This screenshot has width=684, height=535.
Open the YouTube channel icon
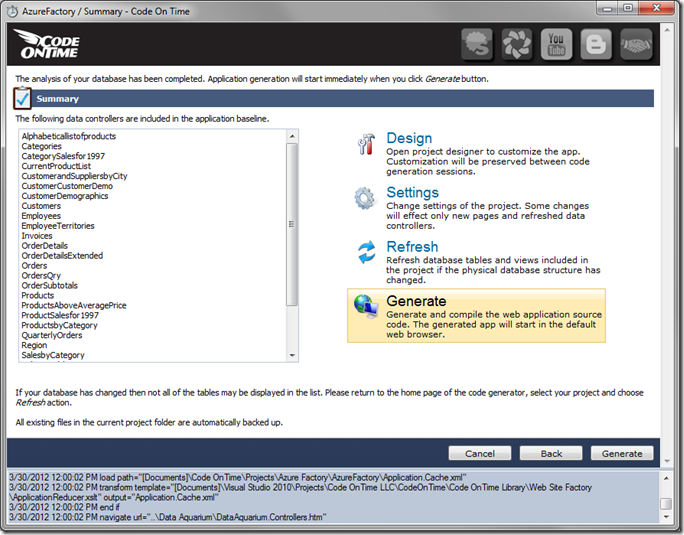556,44
